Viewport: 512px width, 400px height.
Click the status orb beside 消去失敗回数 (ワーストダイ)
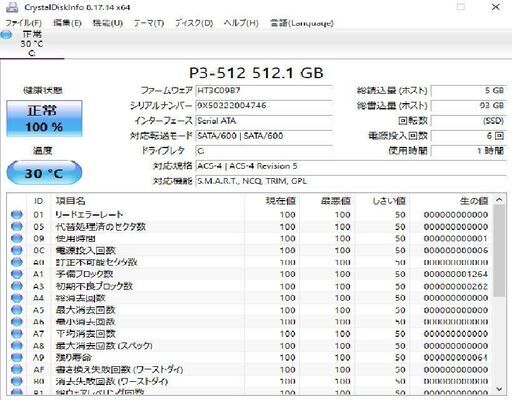[x=17, y=381]
